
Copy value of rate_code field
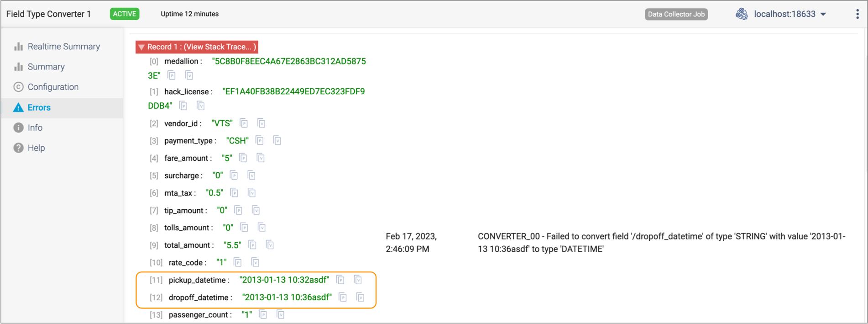click(x=255, y=263)
